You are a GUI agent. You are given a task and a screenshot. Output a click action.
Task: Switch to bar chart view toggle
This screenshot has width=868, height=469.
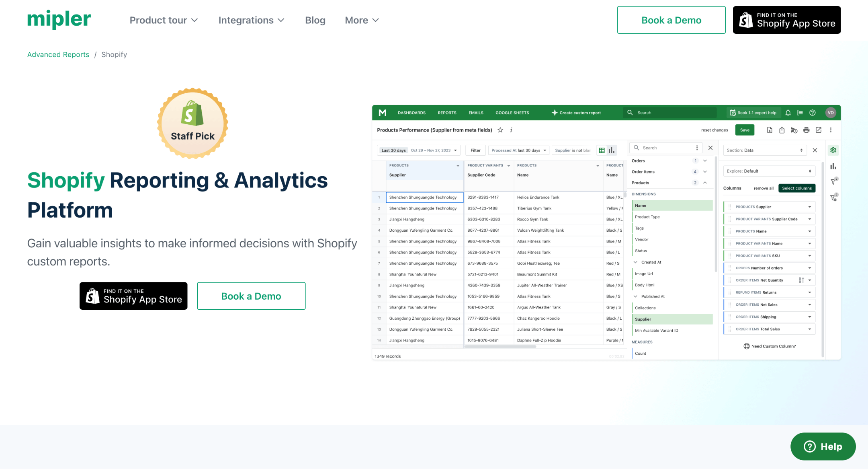[612, 150]
